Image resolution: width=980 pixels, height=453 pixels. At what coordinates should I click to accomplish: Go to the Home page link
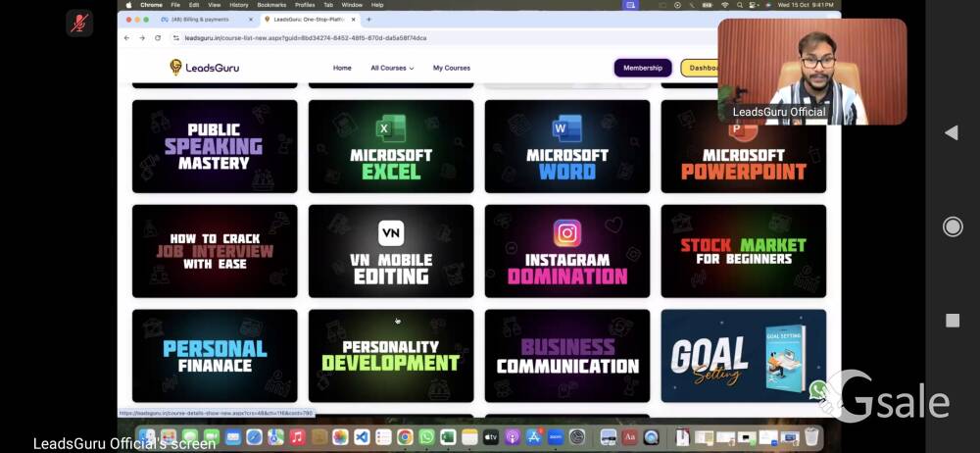pyautogui.click(x=342, y=68)
